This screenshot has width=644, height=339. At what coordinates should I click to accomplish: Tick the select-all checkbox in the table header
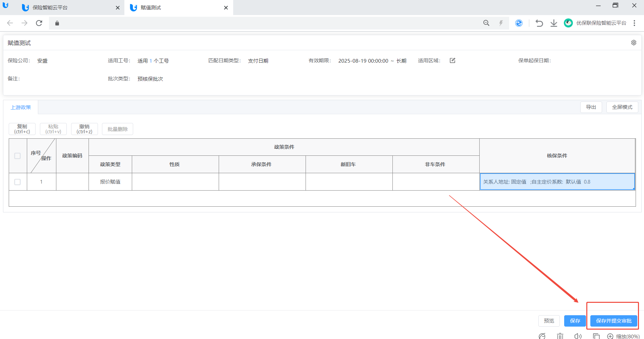[x=17, y=156]
